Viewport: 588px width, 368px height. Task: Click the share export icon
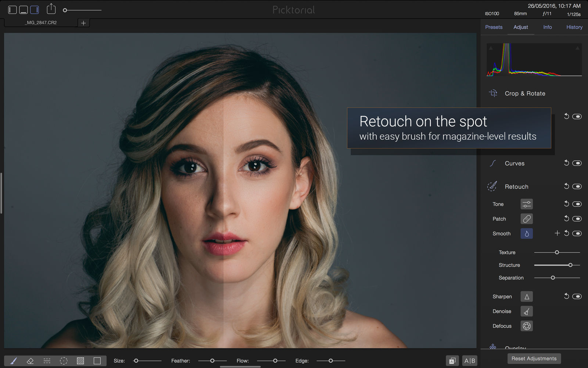pyautogui.click(x=51, y=9)
